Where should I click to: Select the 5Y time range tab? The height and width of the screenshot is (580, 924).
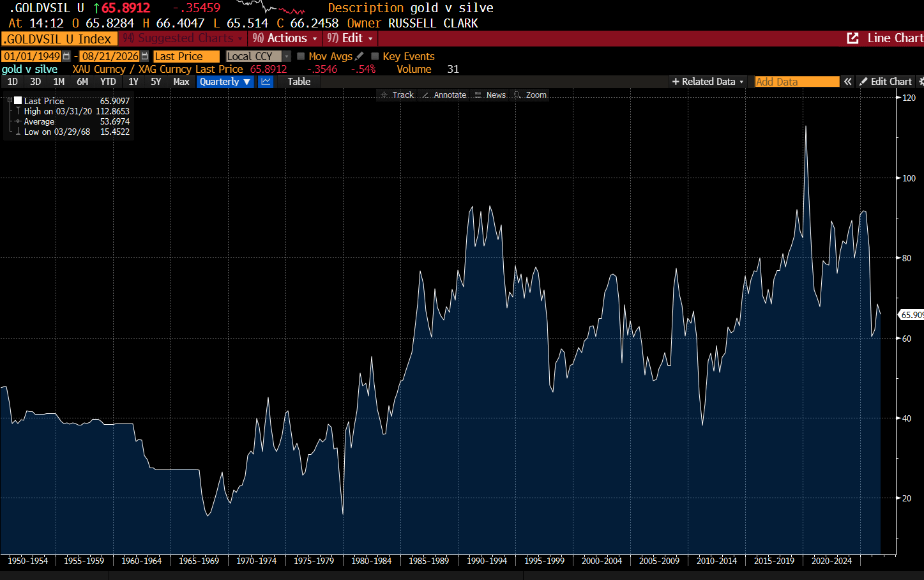click(x=156, y=82)
